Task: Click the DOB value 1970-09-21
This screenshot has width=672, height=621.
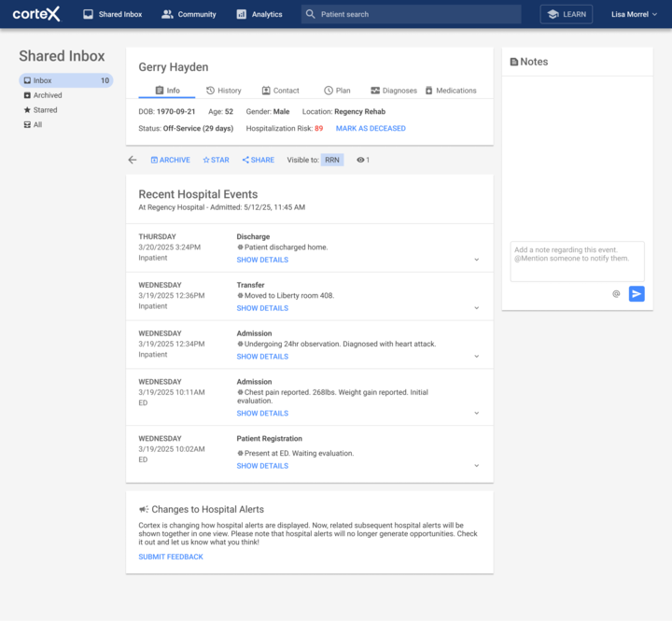Action: pos(175,111)
